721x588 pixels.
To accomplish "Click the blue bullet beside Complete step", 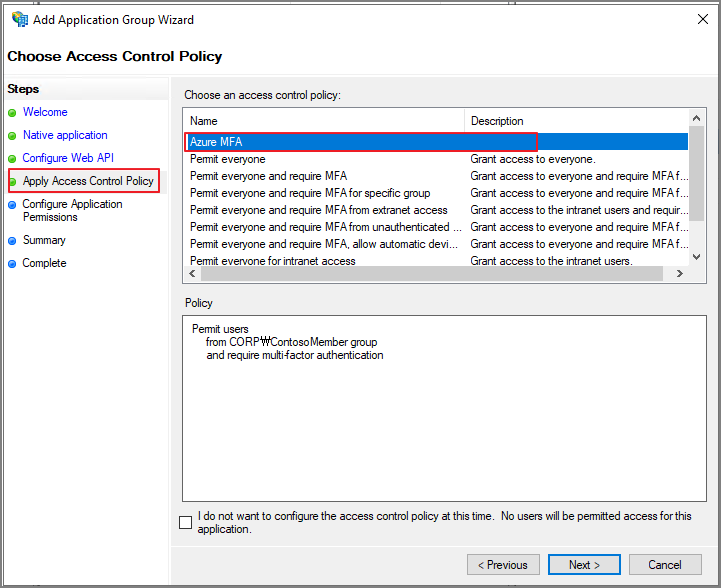I will [x=12, y=263].
